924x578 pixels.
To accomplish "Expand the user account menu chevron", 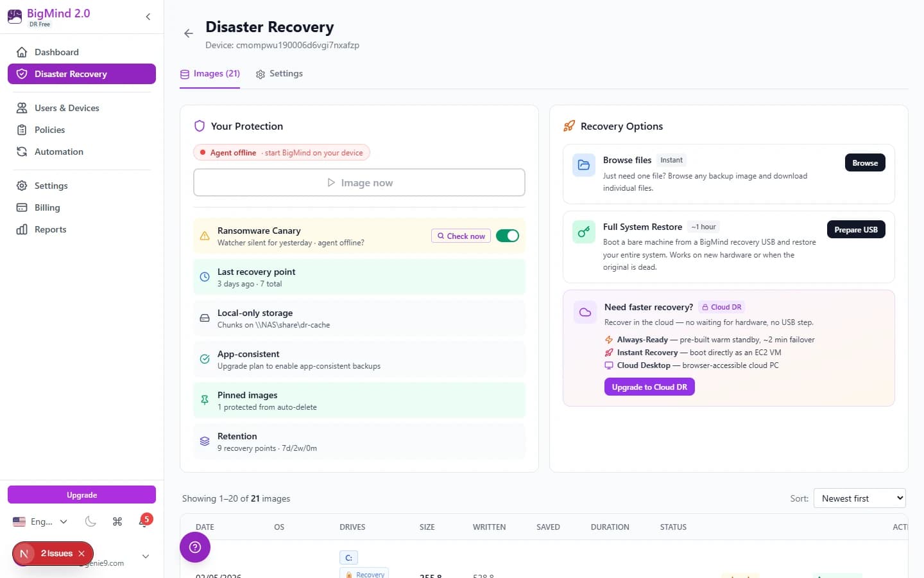I will click(146, 556).
